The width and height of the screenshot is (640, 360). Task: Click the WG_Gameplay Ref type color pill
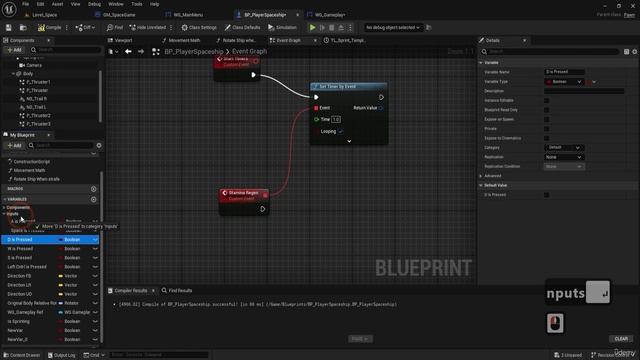pos(60,312)
